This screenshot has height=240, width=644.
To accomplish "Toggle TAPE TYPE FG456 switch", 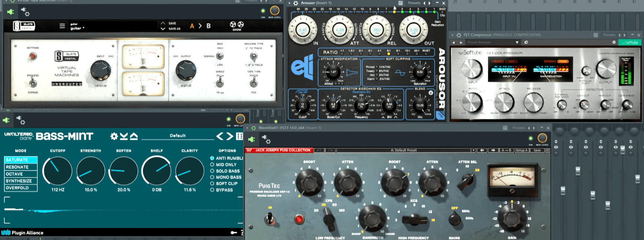I will tap(254, 83).
